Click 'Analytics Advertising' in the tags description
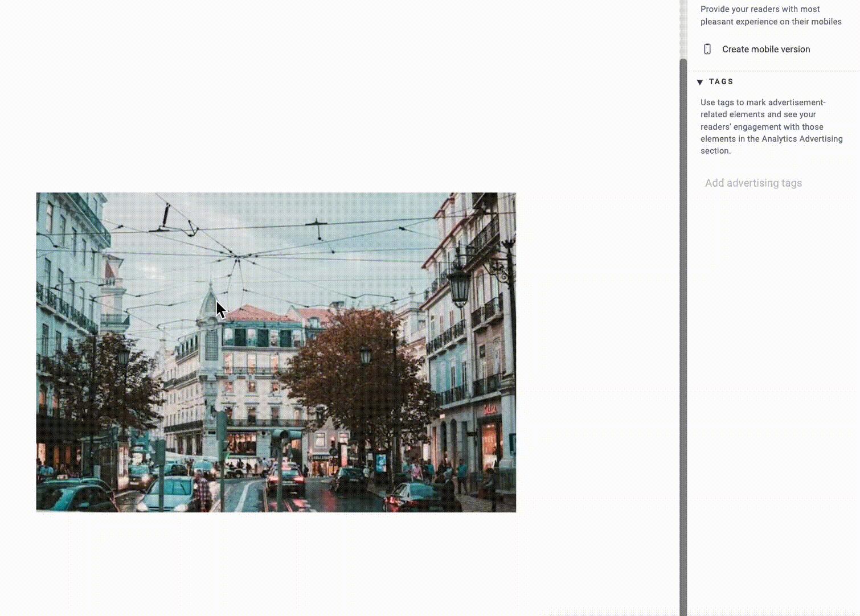The height and width of the screenshot is (616, 860). [x=802, y=139]
